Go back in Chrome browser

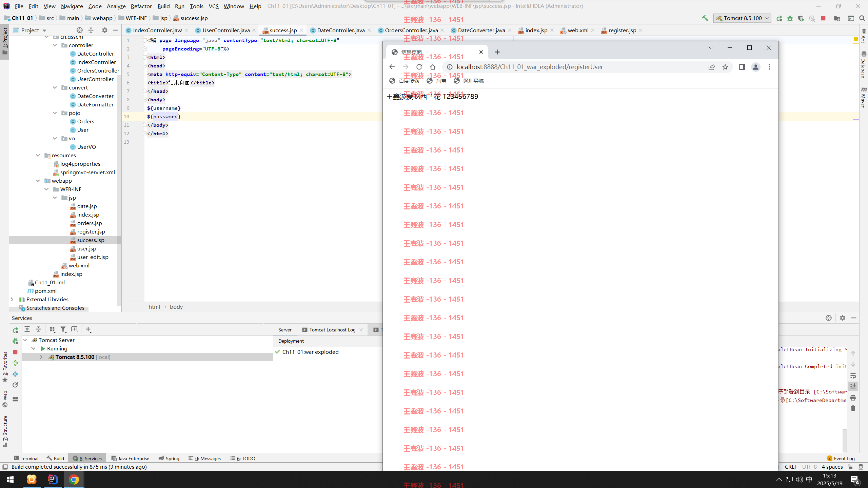[x=392, y=67]
